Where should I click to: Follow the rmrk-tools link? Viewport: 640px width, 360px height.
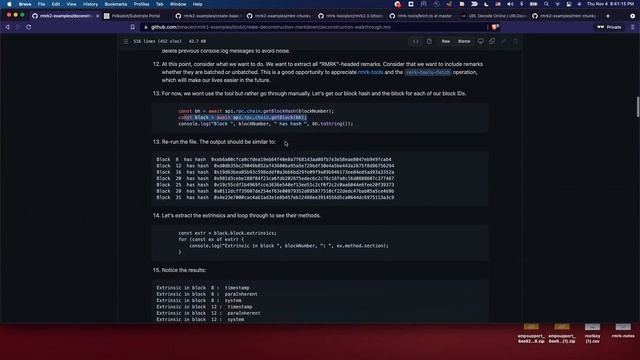[x=370, y=72]
